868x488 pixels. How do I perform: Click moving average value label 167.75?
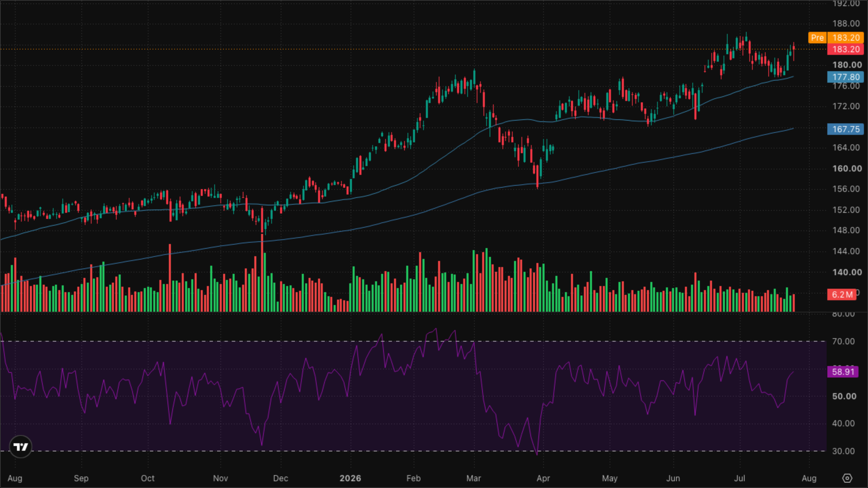(846, 129)
